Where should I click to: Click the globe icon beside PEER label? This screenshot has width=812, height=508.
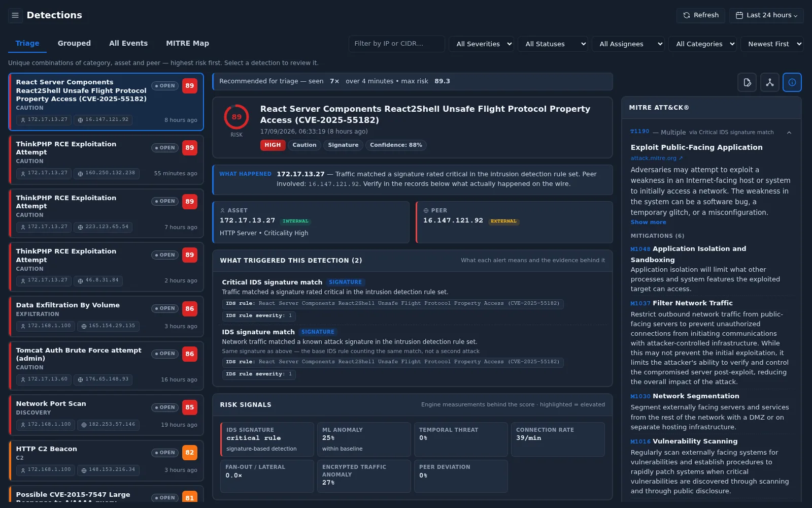(x=426, y=210)
